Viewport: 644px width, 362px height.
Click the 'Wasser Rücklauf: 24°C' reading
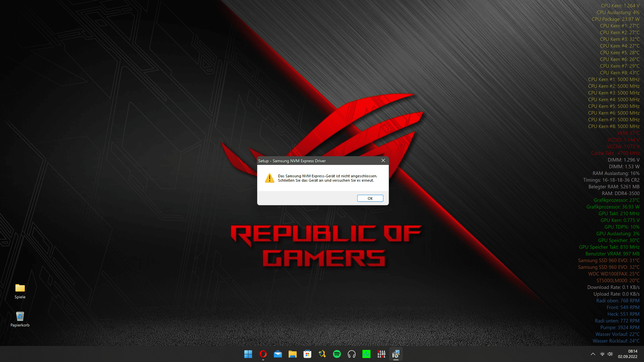click(x=616, y=341)
